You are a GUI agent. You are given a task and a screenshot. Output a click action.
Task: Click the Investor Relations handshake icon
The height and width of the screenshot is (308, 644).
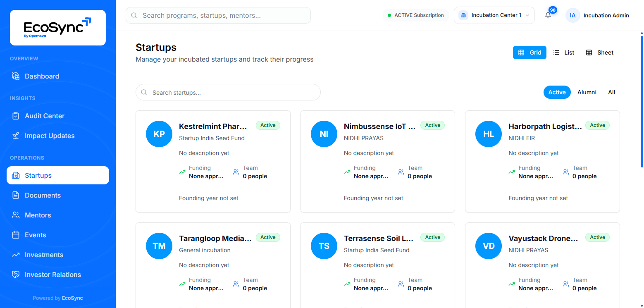coord(16,275)
